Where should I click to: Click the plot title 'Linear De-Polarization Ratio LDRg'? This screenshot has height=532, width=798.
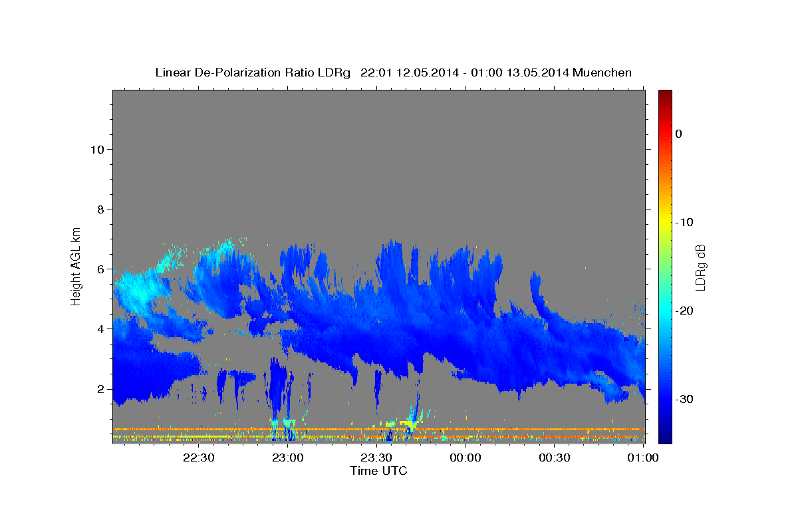[252, 72]
